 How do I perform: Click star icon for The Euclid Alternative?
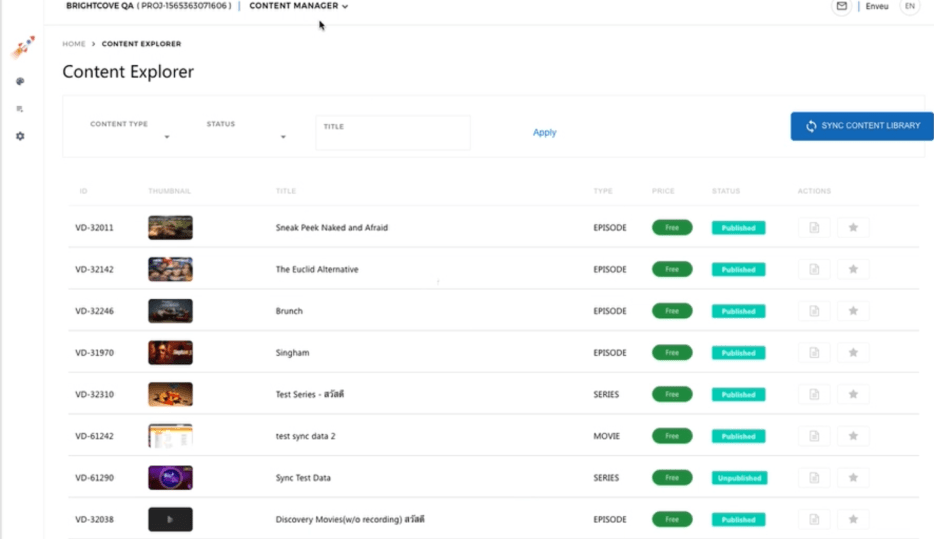pyautogui.click(x=853, y=270)
